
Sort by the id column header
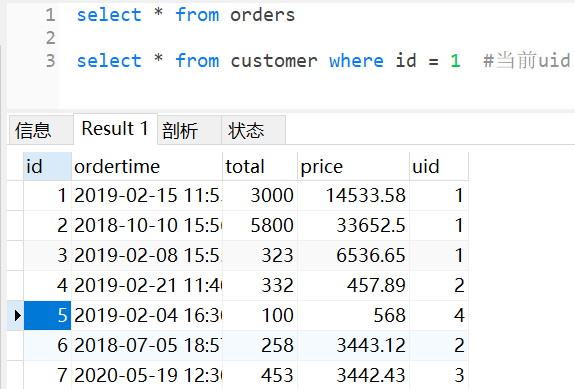tap(47, 166)
